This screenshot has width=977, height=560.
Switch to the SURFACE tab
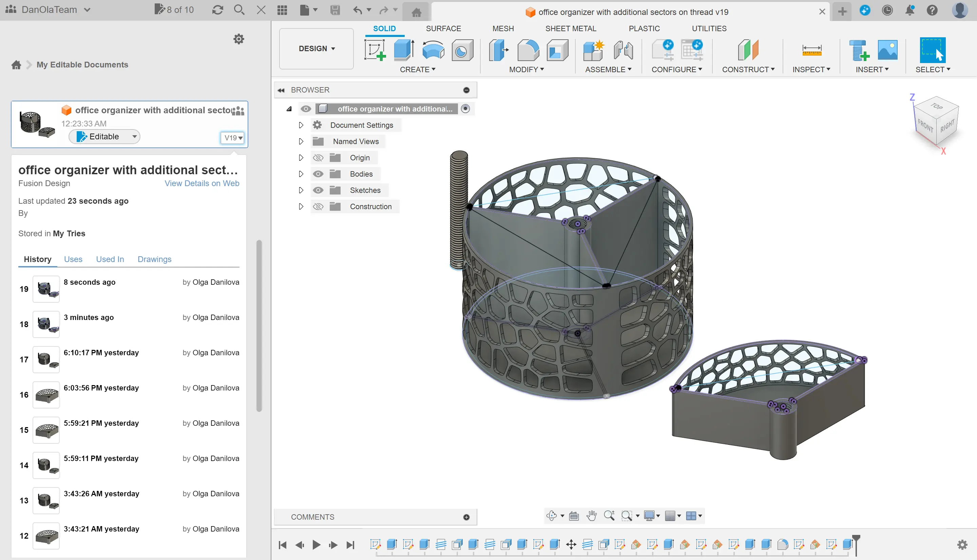coord(443,28)
